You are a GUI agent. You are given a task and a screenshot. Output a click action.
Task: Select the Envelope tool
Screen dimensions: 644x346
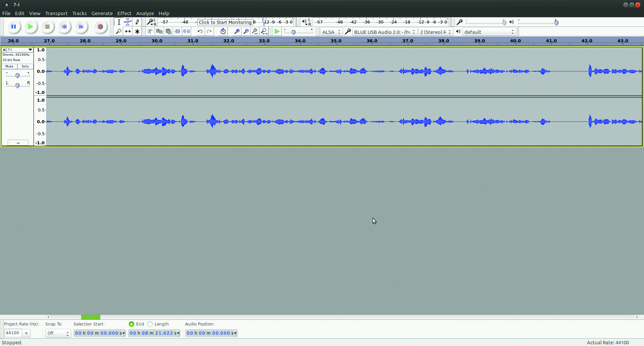point(128,22)
